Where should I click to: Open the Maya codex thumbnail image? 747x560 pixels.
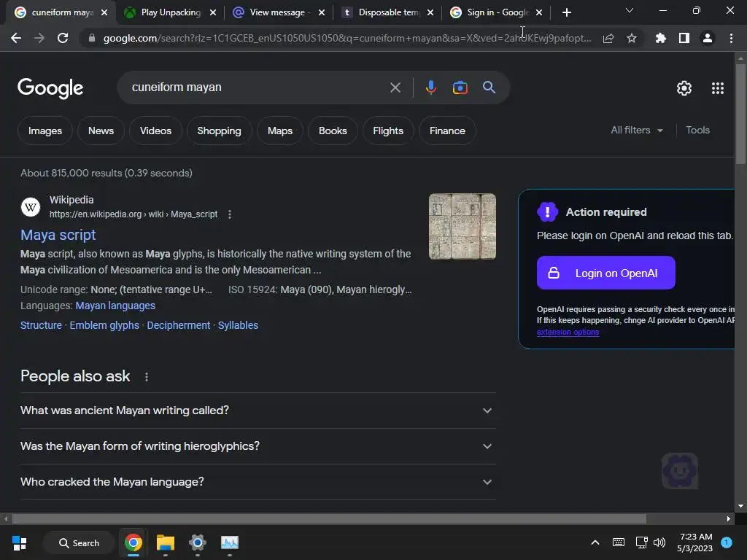462,226
